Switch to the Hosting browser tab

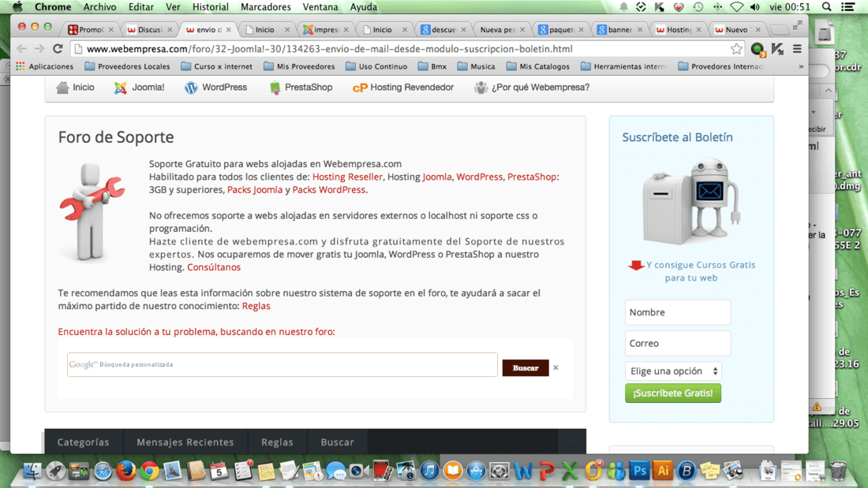click(676, 29)
